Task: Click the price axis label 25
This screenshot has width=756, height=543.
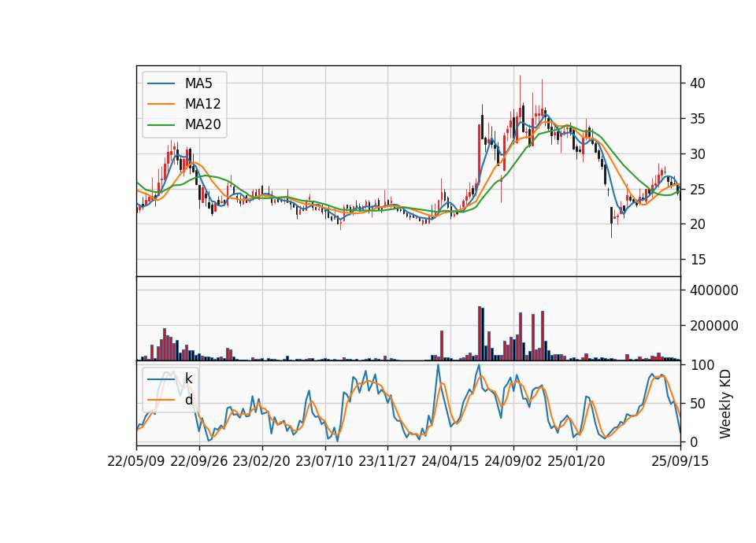Action: pos(697,190)
